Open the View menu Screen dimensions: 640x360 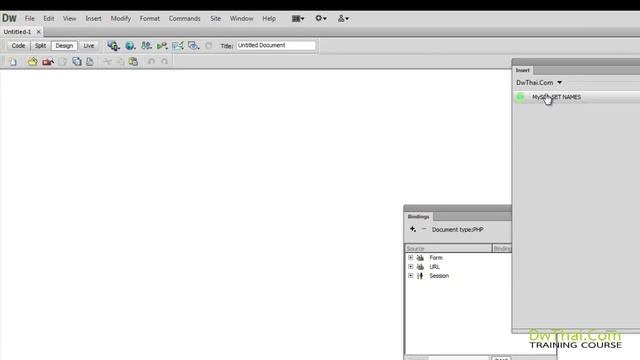click(x=69, y=18)
